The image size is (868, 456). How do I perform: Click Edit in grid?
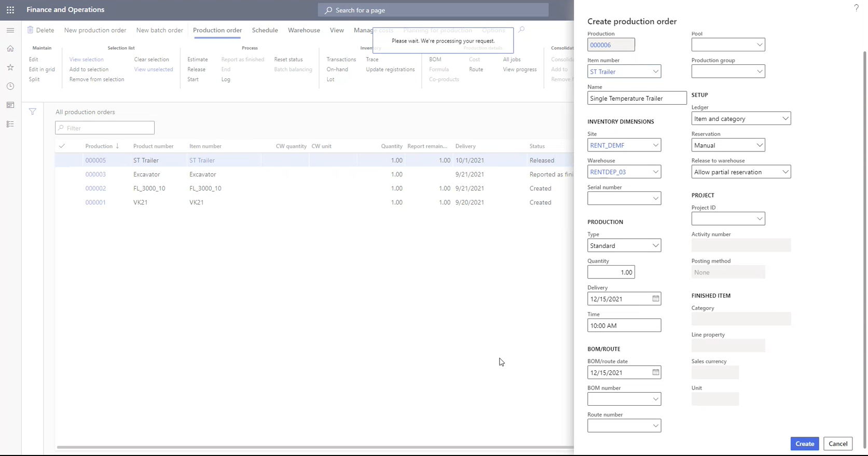point(42,70)
